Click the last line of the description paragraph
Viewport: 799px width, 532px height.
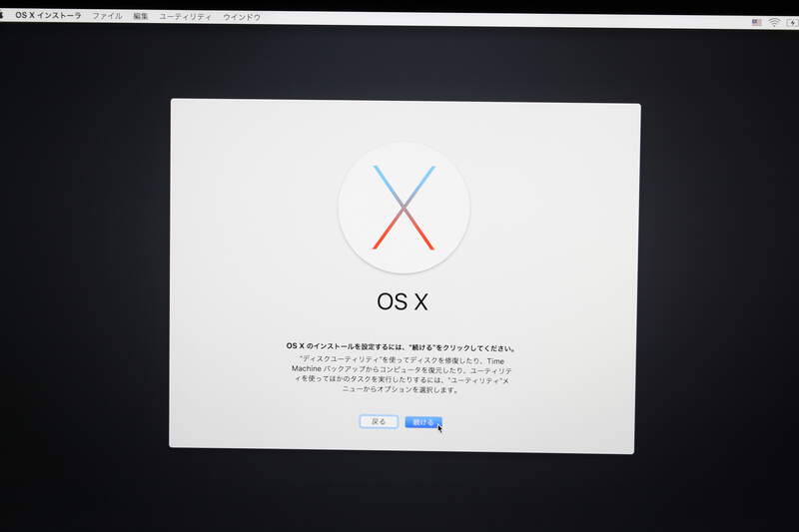401,390
